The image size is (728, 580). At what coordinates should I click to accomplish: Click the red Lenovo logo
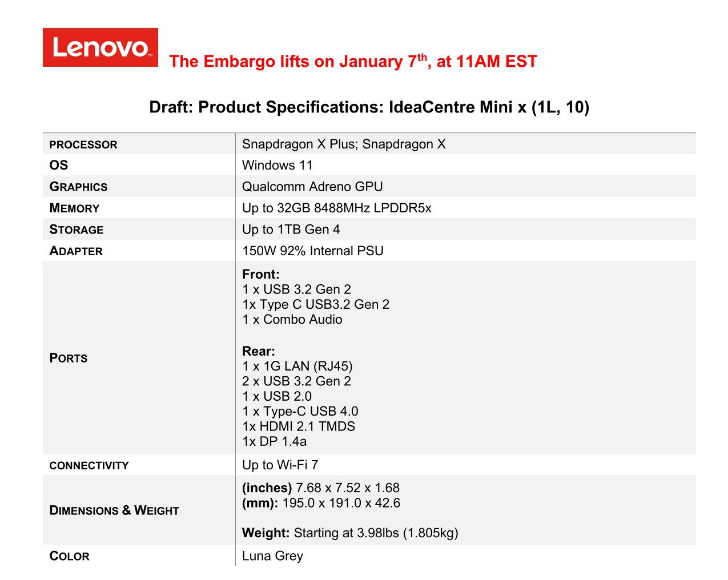(x=100, y=47)
